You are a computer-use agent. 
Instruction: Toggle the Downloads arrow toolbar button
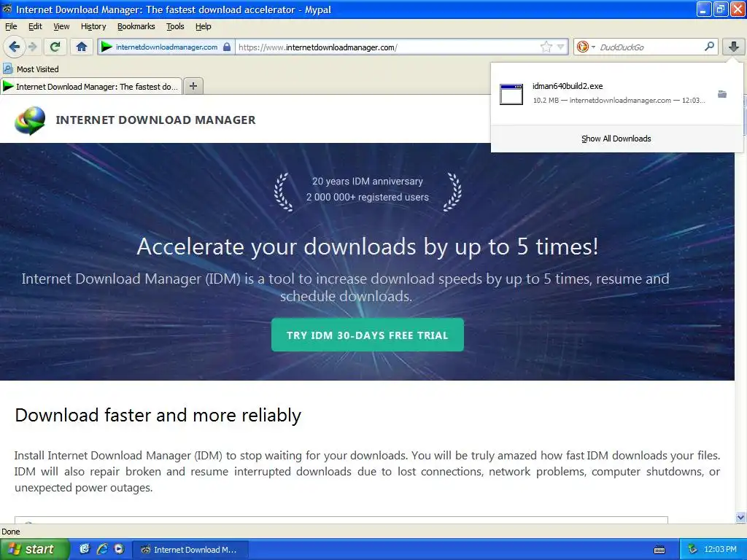[x=734, y=47]
